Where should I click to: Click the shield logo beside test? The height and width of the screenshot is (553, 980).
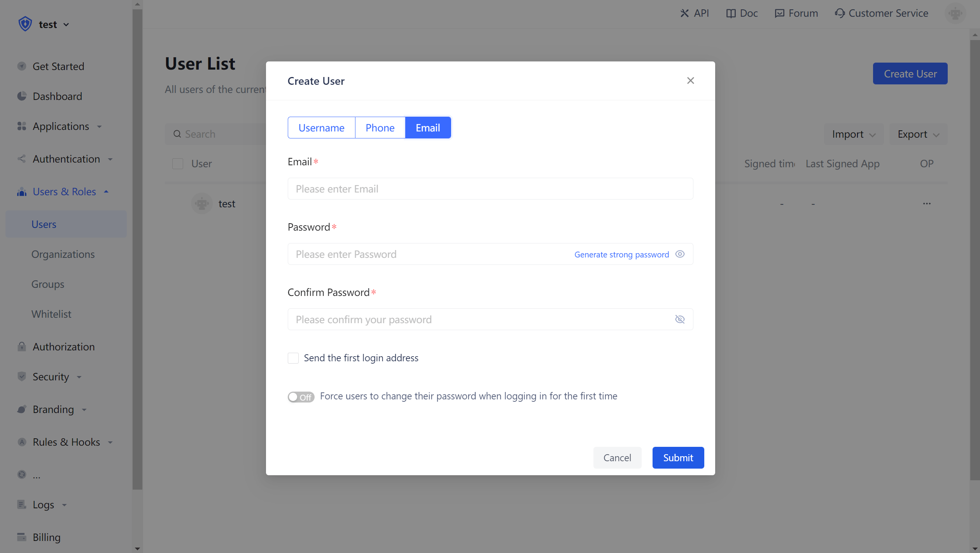click(x=25, y=24)
